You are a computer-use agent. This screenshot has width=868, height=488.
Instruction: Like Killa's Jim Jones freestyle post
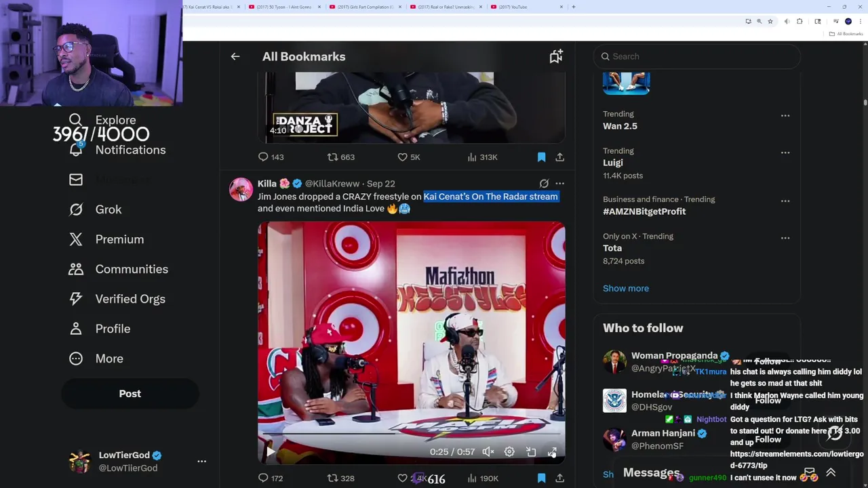pyautogui.click(x=402, y=479)
